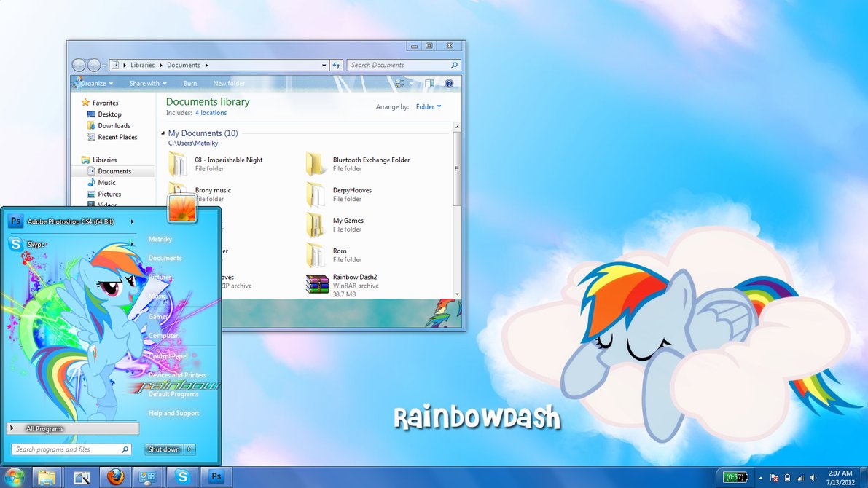Viewport: 868px width, 488px height.
Task: Expand the Adobe Photoshop CS4 jump list arrow
Action: tap(132, 221)
